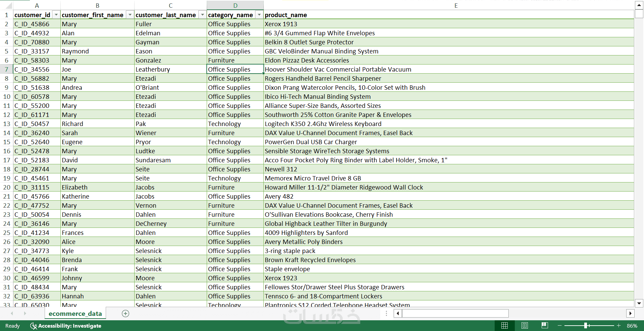Select row 13 header
Image resolution: width=644 pixels, height=331 pixels.
pyautogui.click(x=6, y=124)
